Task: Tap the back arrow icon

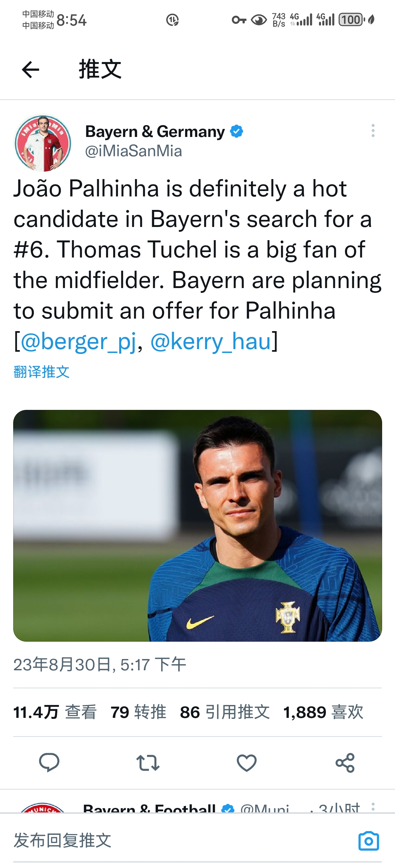Action: (30, 70)
